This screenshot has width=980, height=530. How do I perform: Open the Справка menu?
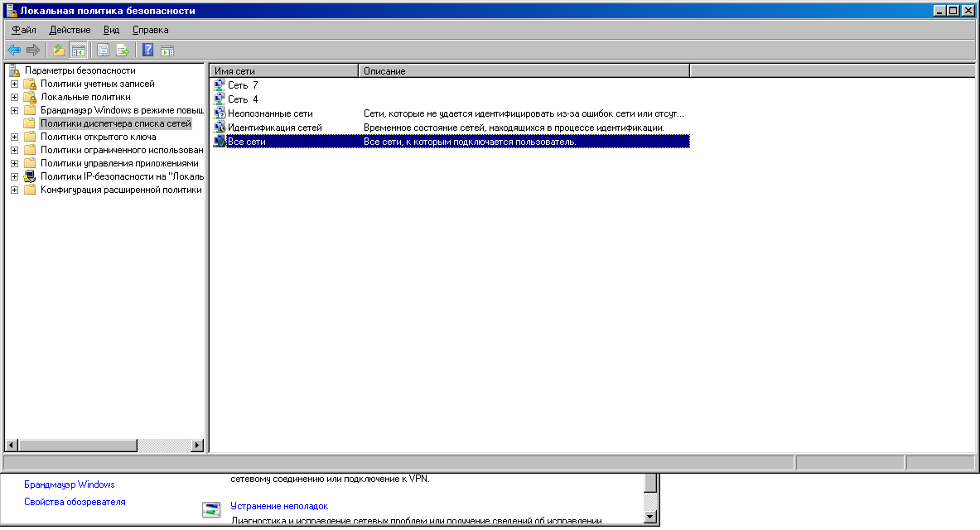[x=150, y=30]
